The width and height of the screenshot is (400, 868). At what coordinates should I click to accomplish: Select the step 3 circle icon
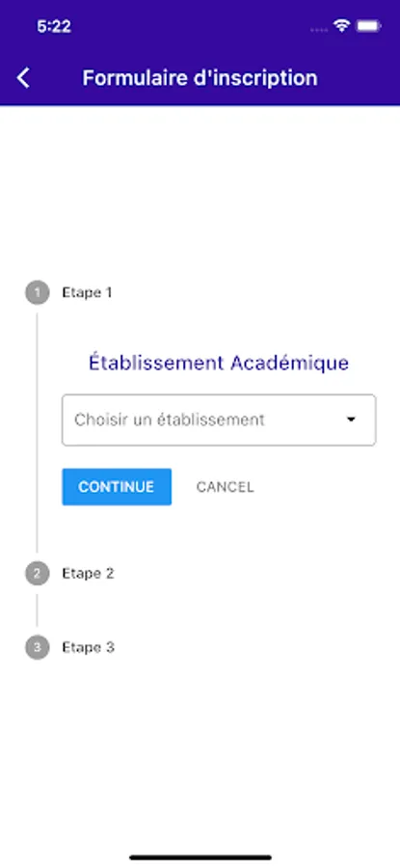click(x=37, y=648)
